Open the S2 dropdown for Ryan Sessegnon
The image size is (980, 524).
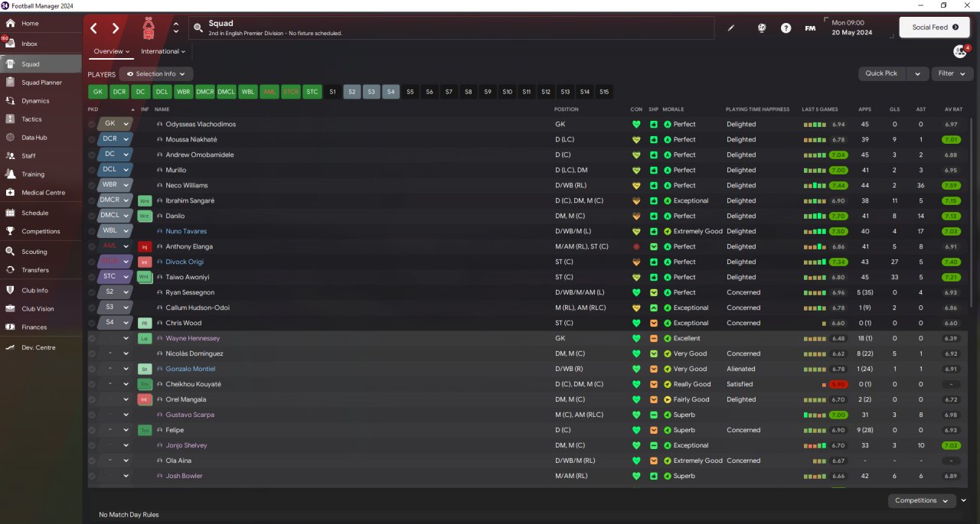pos(126,292)
